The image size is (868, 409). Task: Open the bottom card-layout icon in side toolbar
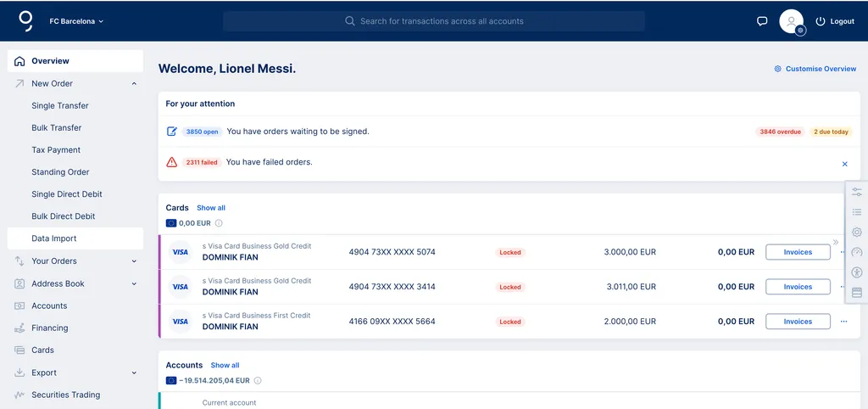coord(857,293)
